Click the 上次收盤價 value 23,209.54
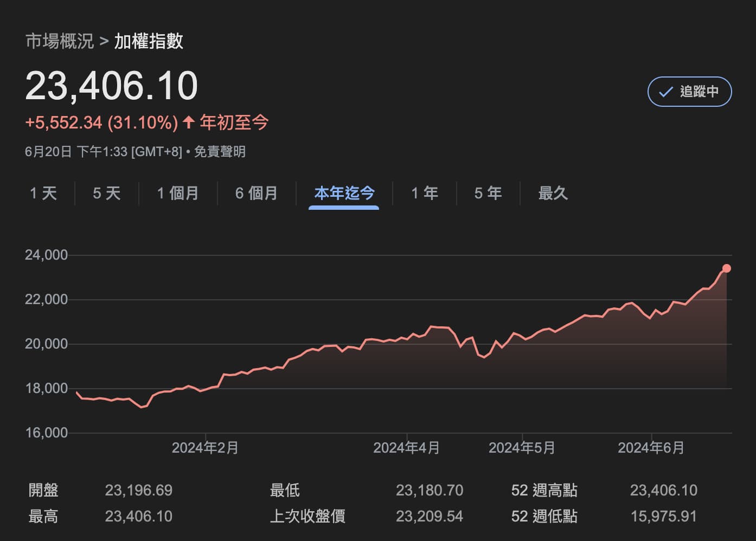Screen dimensions: 756x541 [x=429, y=516]
